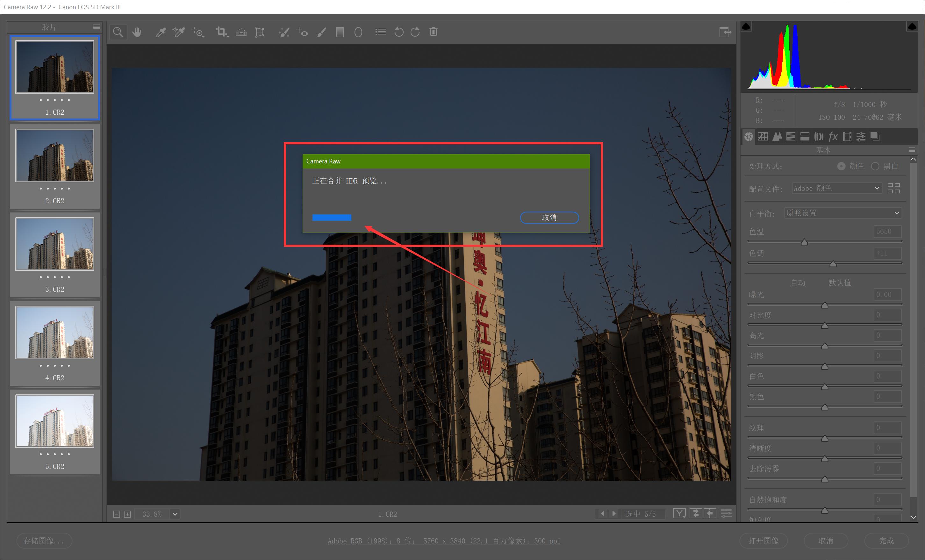925x560 pixels.
Task: Activate the Crop tool
Action: click(x=221, y=32)
